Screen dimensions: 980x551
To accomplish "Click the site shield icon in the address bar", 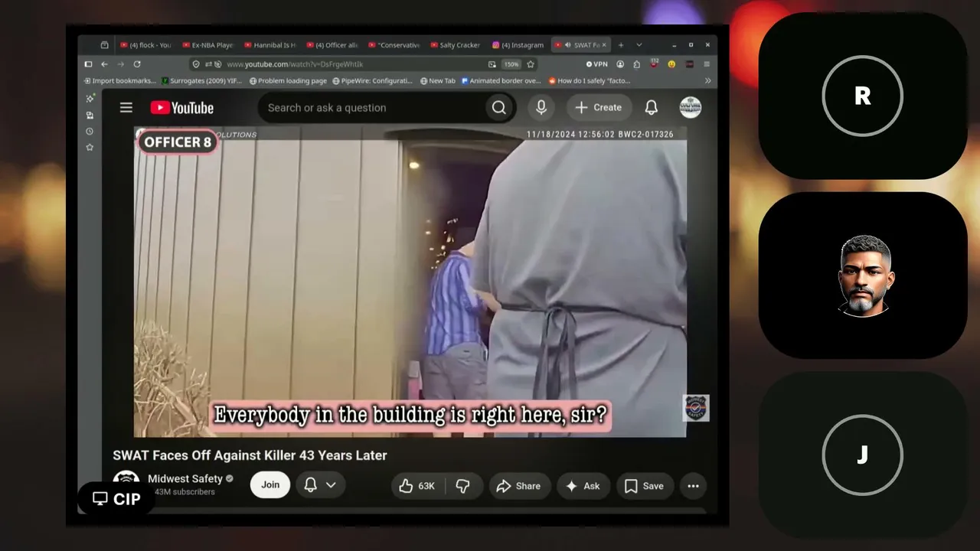I will point(196,64).
